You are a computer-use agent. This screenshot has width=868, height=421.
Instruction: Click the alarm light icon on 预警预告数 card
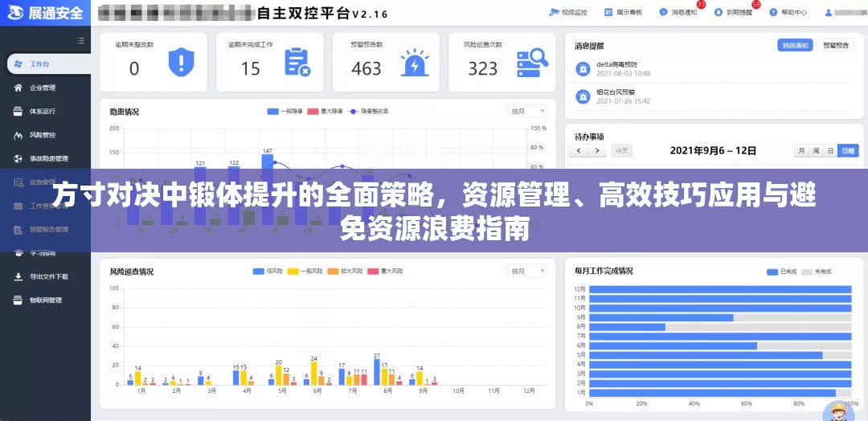(414, 62)
